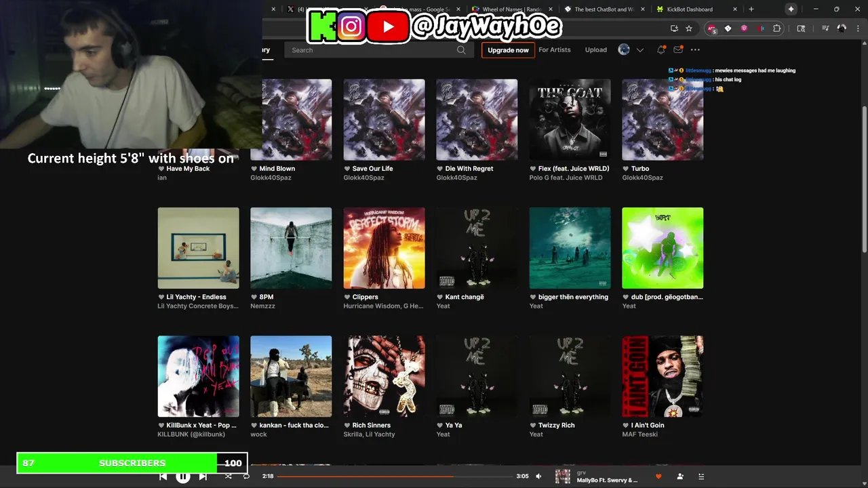Open the Glokk40Spaz artist link under Save Our Life

pos(363,178)
